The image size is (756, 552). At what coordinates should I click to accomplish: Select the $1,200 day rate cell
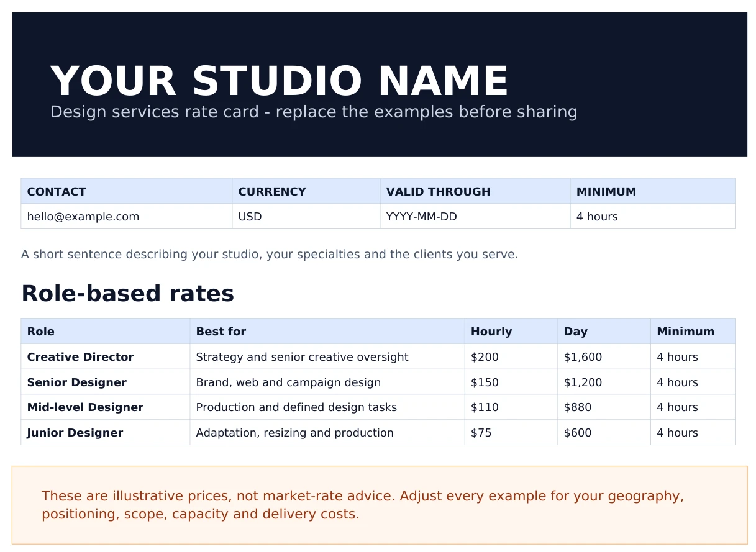click(x=604, y=382)
